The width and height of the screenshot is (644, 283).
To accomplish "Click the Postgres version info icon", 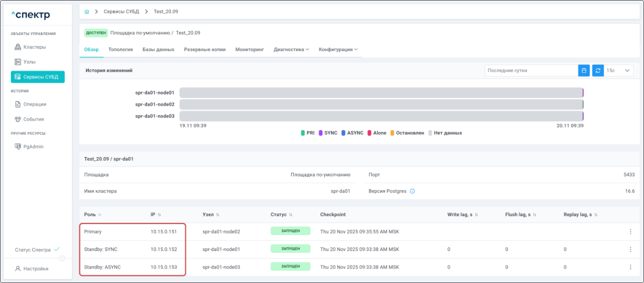I will [412, 191].
